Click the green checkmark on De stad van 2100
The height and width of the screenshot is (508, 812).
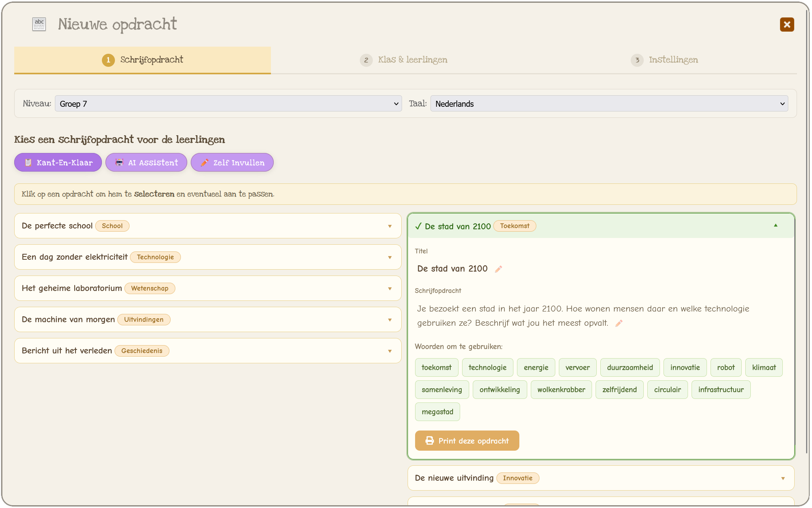point(418,227)
